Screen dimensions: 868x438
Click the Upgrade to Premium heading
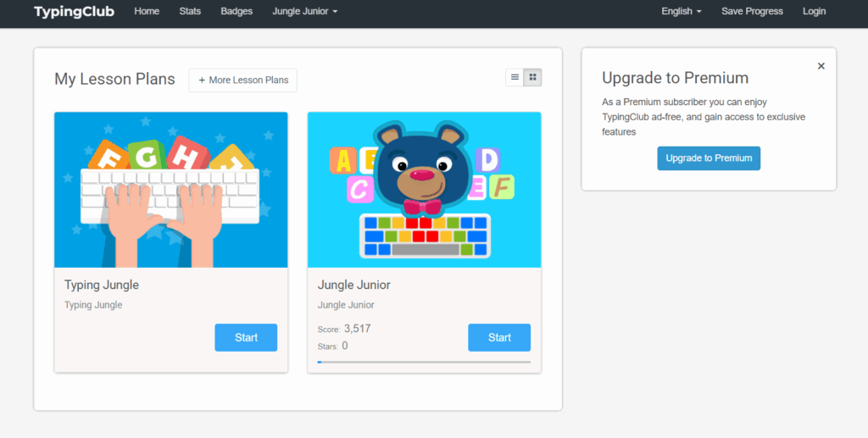(x=676, y=78)
